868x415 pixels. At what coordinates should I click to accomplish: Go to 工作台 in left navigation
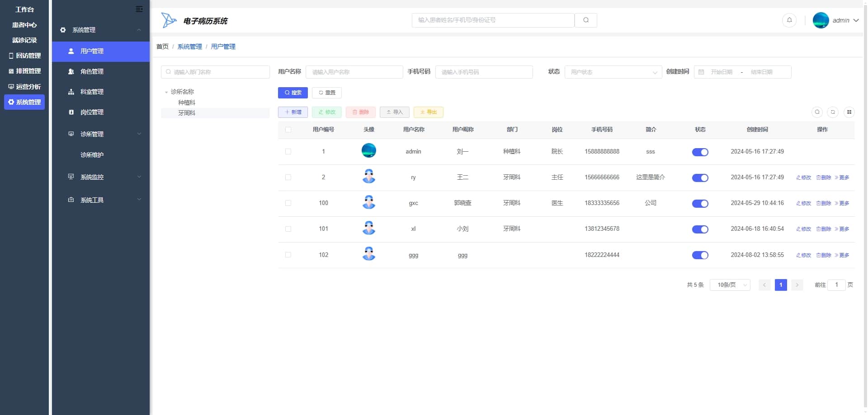tap(24, 9)
